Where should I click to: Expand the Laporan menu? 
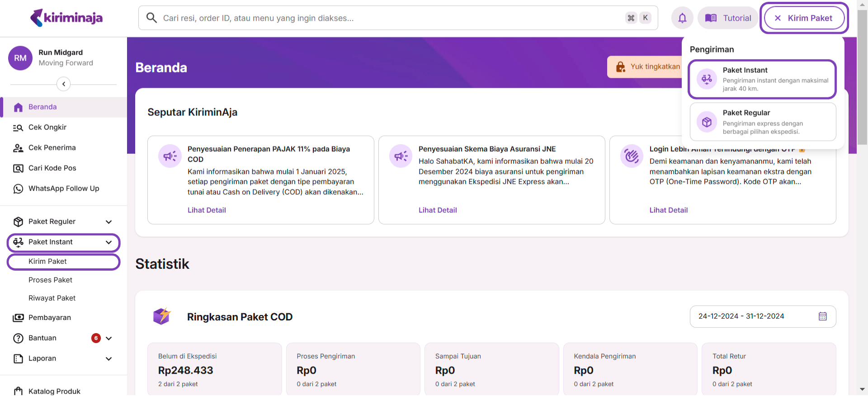[108, 359]
